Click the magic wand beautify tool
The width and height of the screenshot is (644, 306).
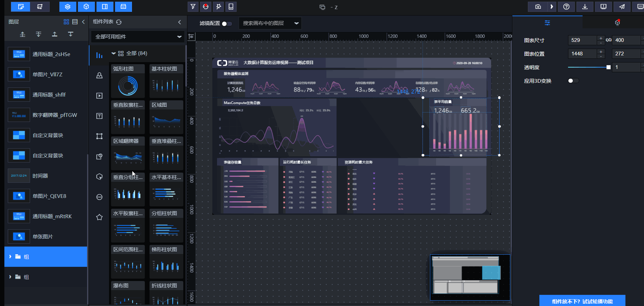pos(218,6)
